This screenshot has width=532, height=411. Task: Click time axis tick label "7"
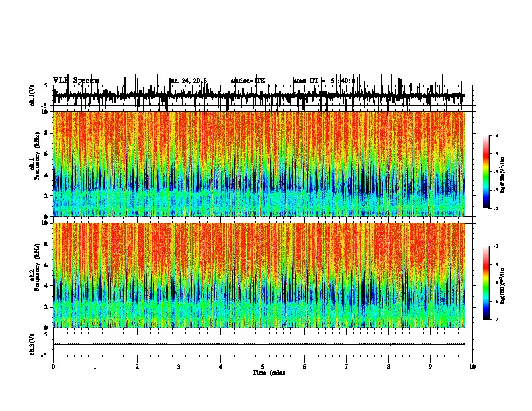point(347,367)
